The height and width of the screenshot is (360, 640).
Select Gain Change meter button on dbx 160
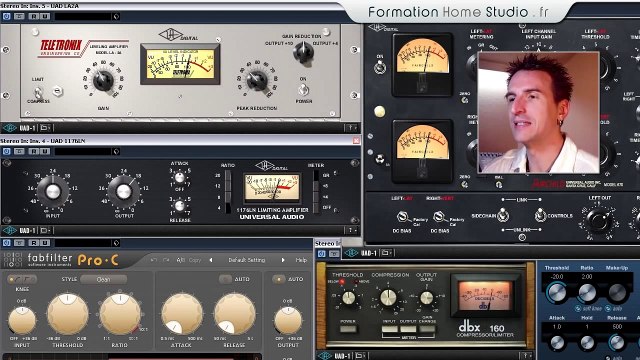pyautogui.click(x=427, y=329)
